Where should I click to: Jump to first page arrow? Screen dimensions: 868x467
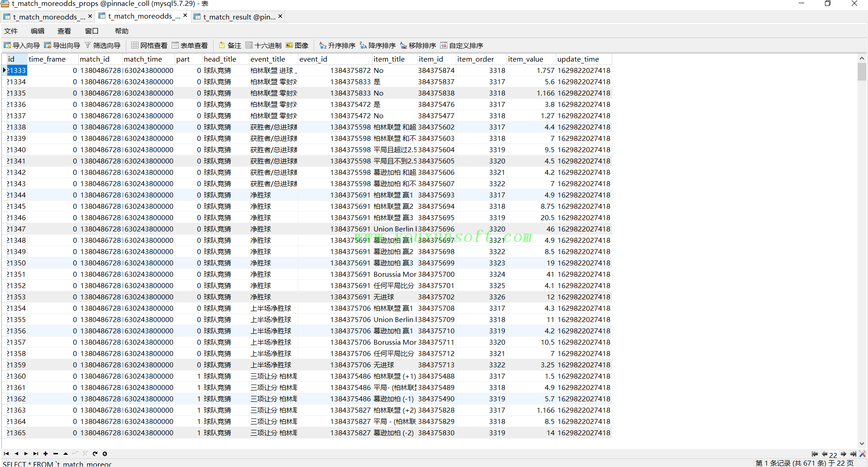coord(815,454)
